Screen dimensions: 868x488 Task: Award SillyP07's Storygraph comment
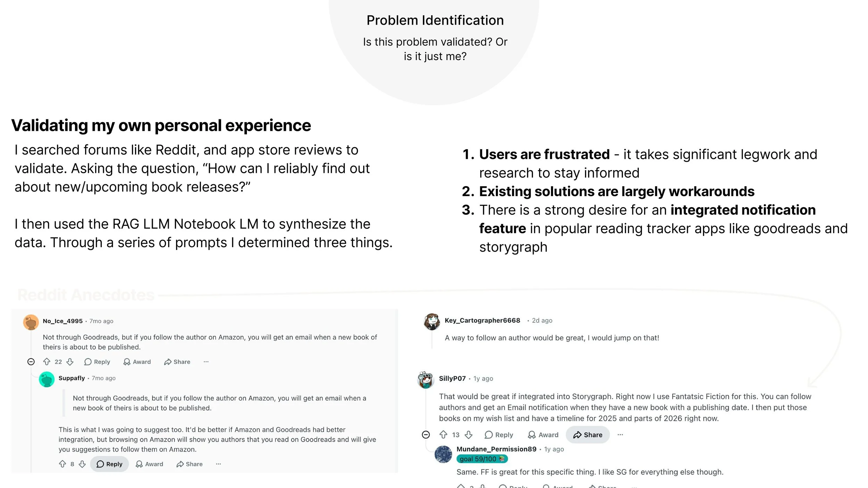tap(543, 435)
